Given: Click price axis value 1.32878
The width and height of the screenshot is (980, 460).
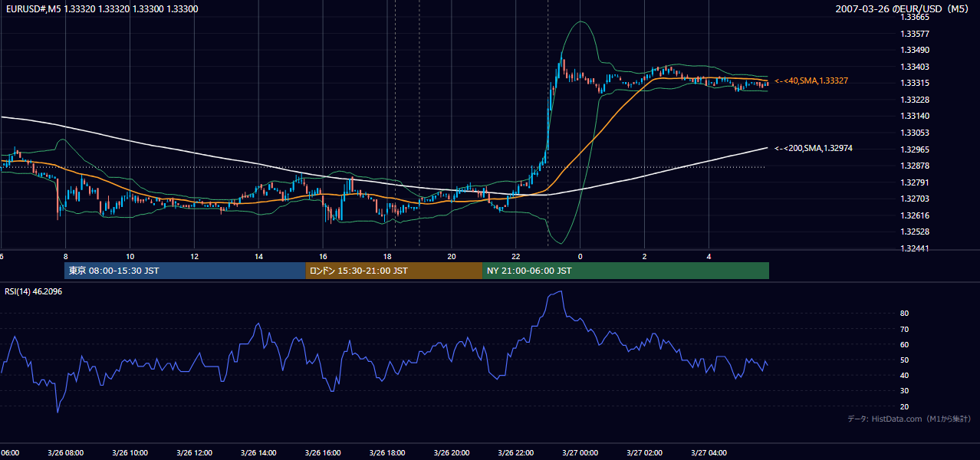Looking at the screenshot, I should (x=915, y=166).
